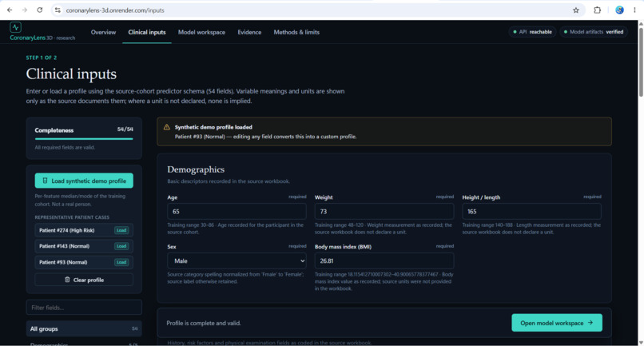Click the browser forward arrow
The image size is (644, 346).
pos(25,10)
